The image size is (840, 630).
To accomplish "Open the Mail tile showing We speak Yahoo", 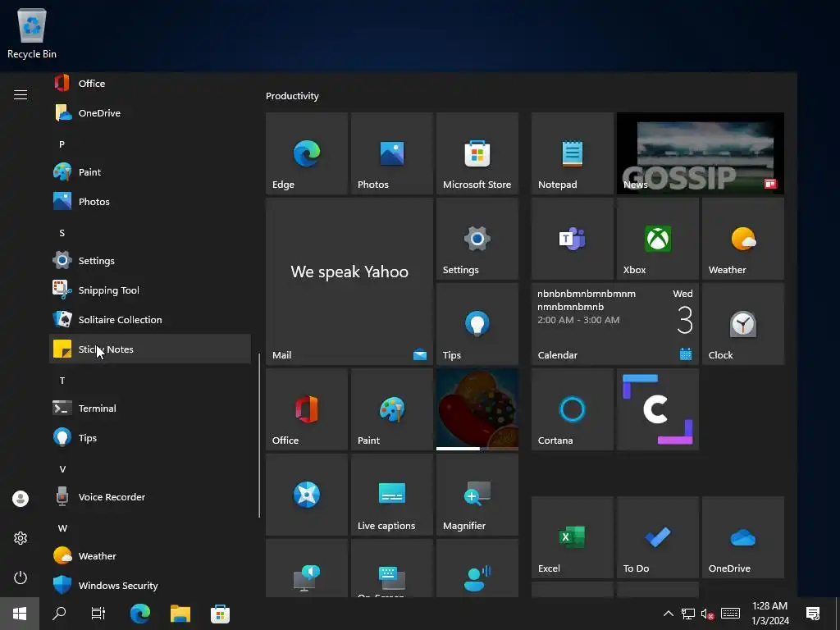I will click(349, 281).
